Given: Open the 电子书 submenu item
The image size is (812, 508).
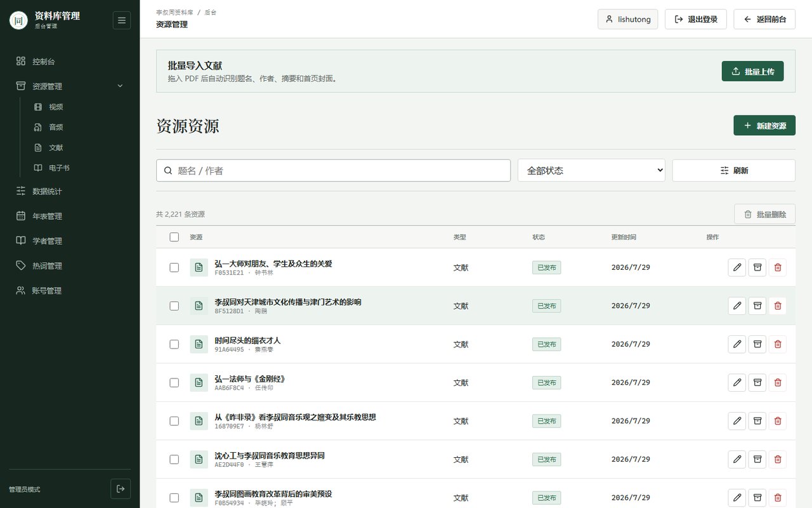Looking at the screenshot, I should 80,168.
